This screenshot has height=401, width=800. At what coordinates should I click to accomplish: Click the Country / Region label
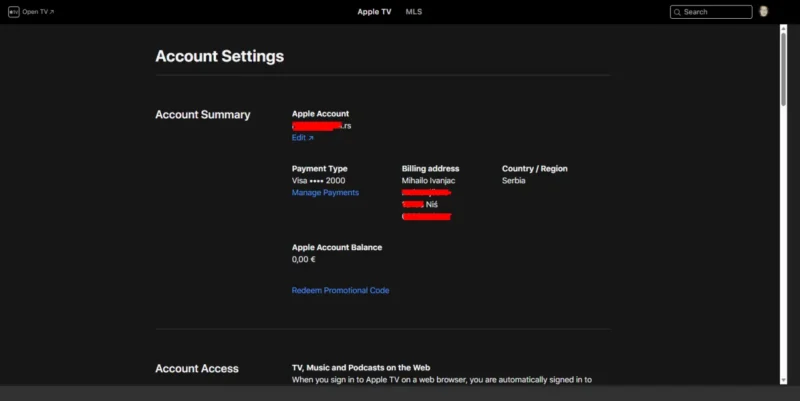coord(534,168)
